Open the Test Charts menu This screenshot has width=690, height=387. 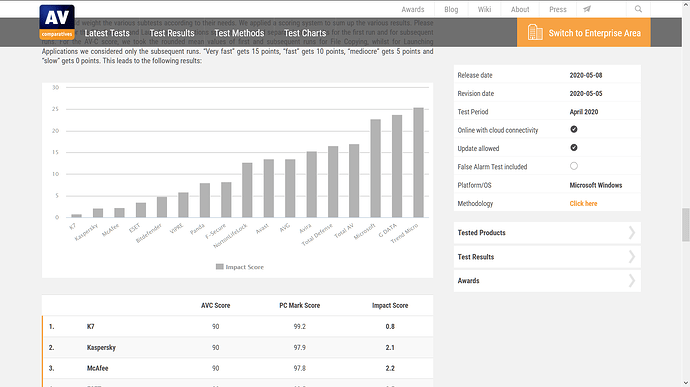click(305, 33)
